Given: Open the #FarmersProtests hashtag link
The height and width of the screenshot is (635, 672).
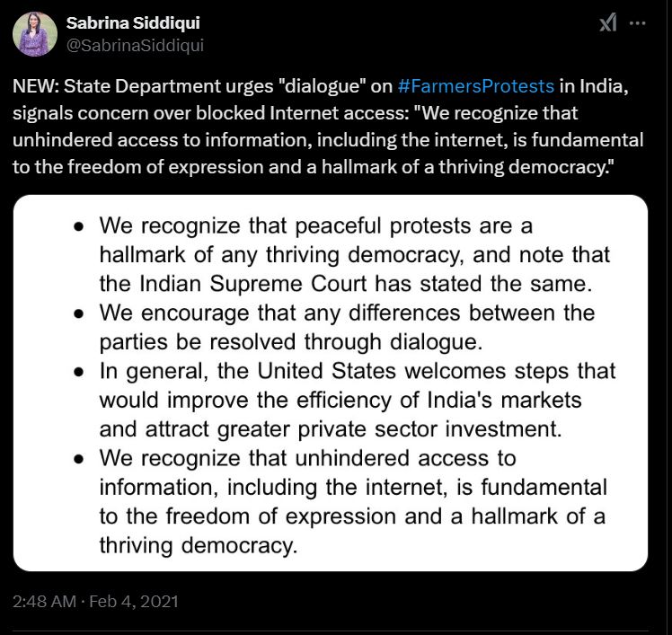Looking at the screenshot, I should [x=476, y=86].
